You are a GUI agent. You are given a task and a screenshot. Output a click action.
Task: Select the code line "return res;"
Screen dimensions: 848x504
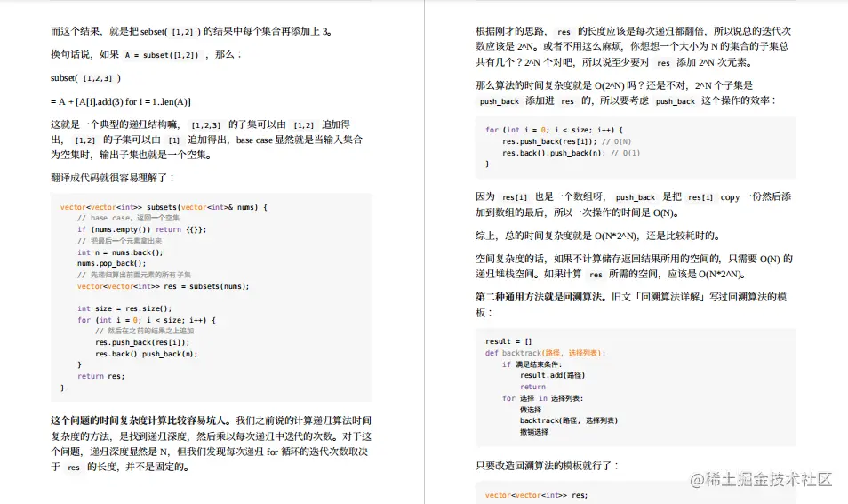tap(100, 376)
